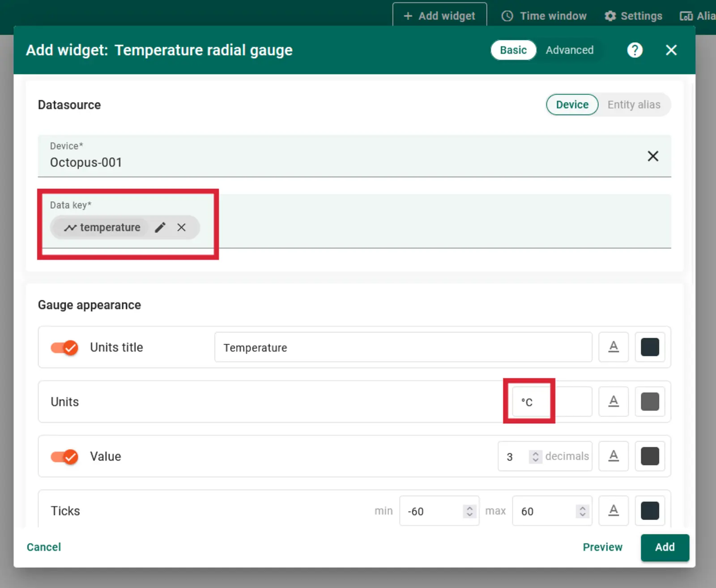The image size is (716, 588).
Task: Clear the Octopus-001 device selection
Action: (x=652, y=156)
